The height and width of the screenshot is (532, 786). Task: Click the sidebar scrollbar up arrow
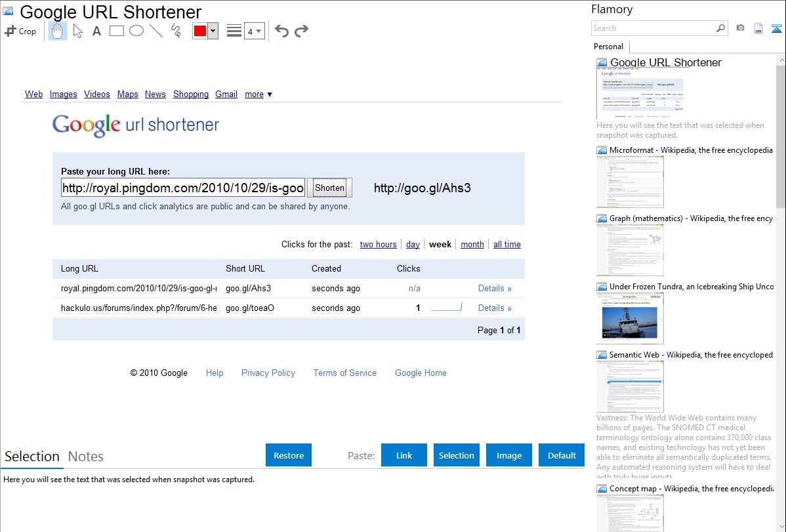(781, 60)
